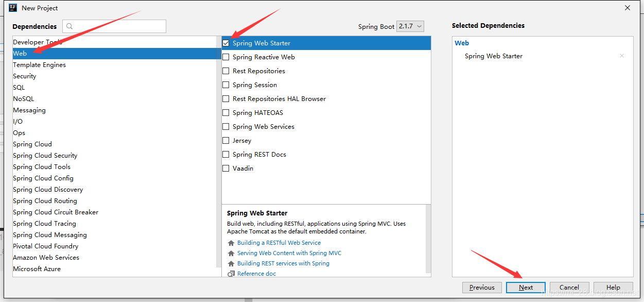Choose Spring Cloud Tracing category
Viewport: 644px width, 302px height.
point(115,224)
